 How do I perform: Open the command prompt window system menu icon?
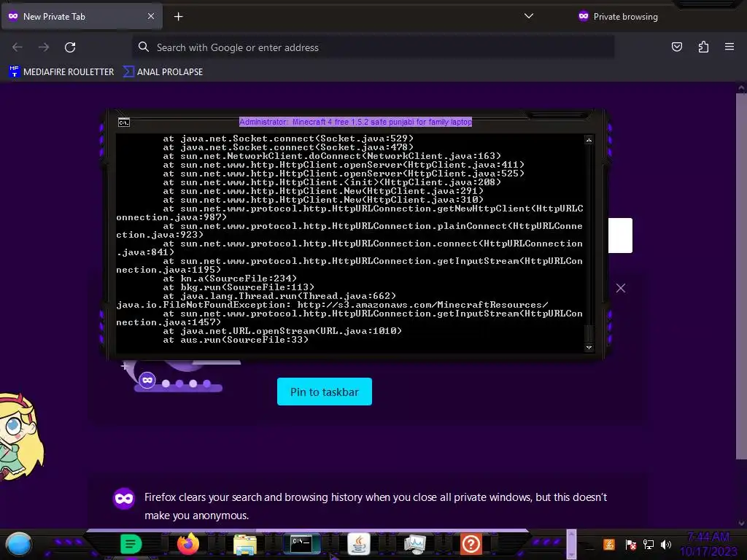123,122
